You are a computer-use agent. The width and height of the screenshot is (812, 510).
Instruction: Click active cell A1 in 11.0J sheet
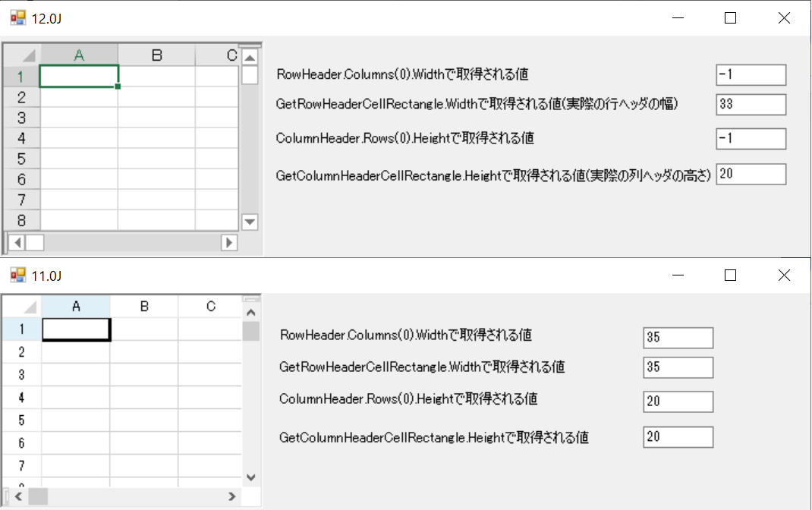[76, 329]
